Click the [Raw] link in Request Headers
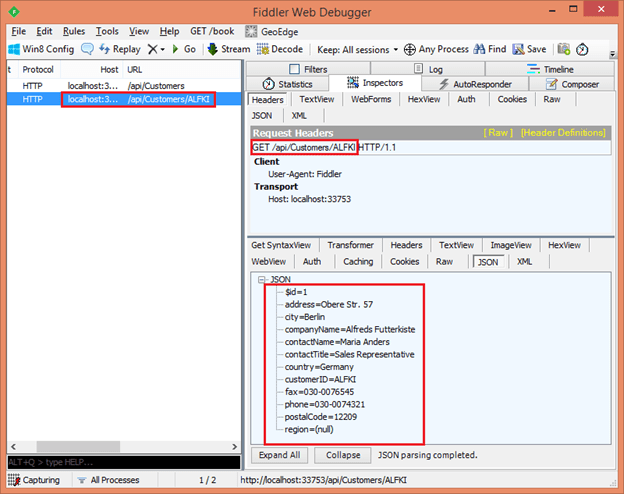The height and width of the screenshot is (494, 624). pyautogui.click(x=498, y=133)
